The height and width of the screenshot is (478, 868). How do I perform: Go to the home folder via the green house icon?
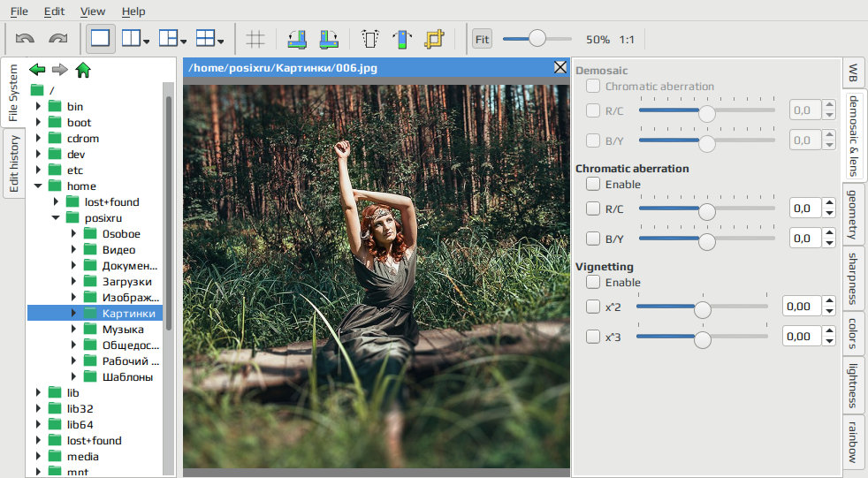[x=83, y=70]
